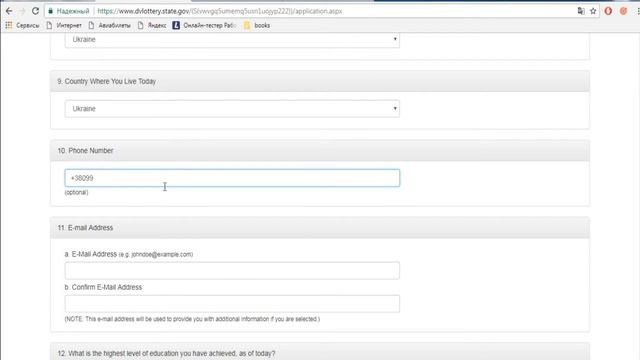
Task: Go back with the browser back arrow
Action: coord(9,11)
